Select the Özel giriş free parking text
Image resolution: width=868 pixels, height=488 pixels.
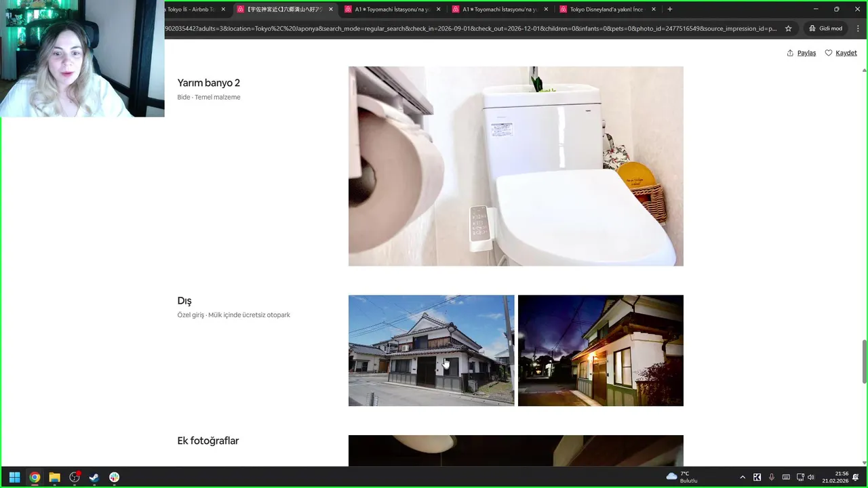pyautogui.click(x=234, y=315)
